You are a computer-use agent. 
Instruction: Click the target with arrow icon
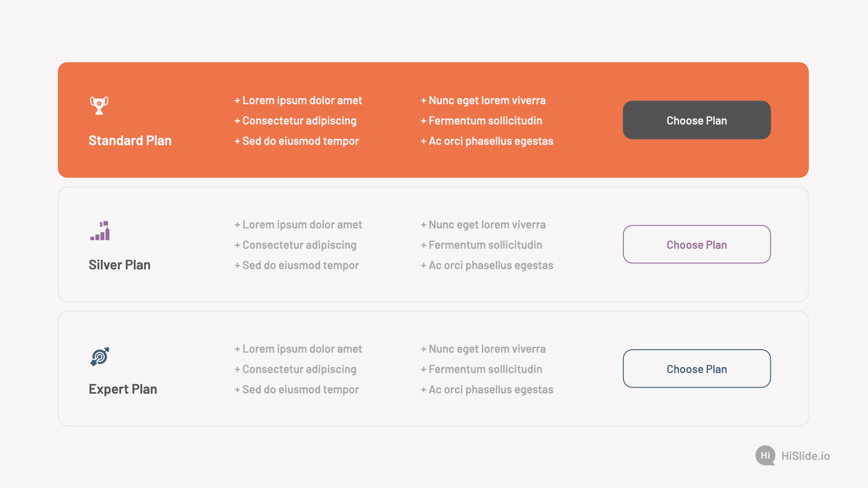[x=100, y=357]
